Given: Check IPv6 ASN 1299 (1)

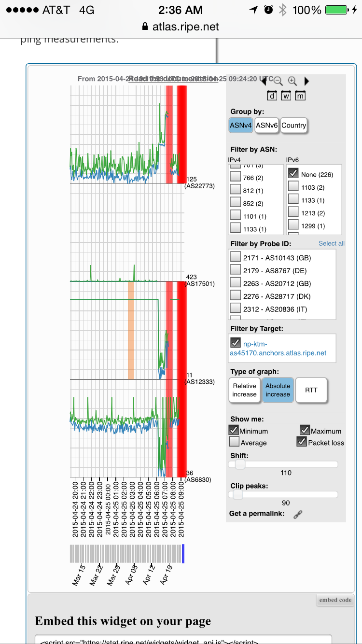Looking at the screenshot, I should tap(293, 225).
